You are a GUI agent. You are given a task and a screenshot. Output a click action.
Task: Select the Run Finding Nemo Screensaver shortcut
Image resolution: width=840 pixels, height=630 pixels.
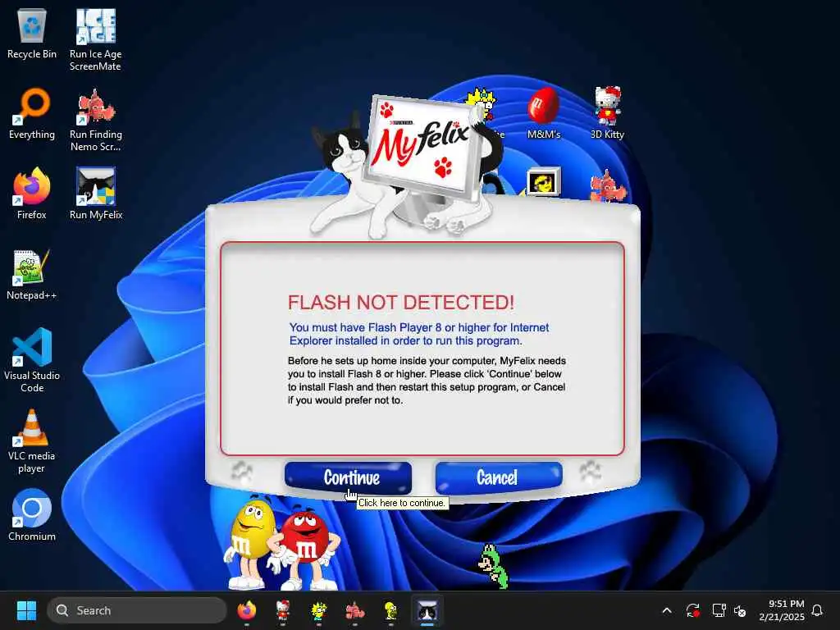95,120
